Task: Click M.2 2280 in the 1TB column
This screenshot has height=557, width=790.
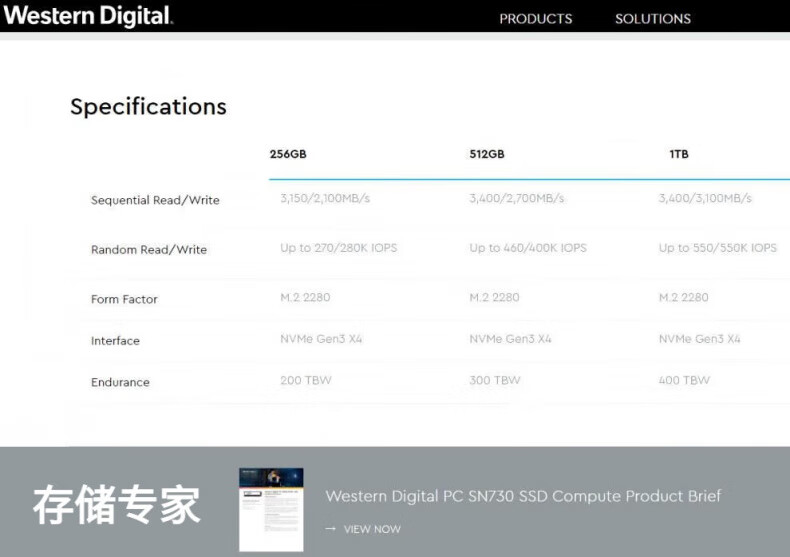Action: pos(684,297)
